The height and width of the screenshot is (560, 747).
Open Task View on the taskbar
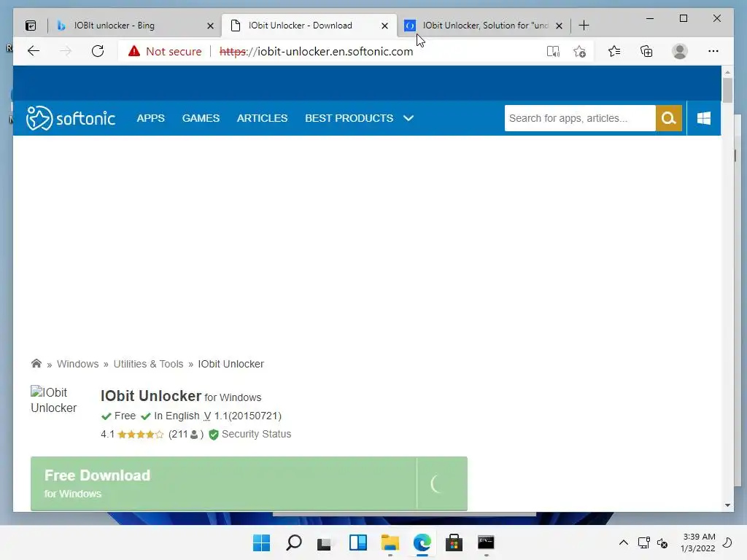pos(325,542)
